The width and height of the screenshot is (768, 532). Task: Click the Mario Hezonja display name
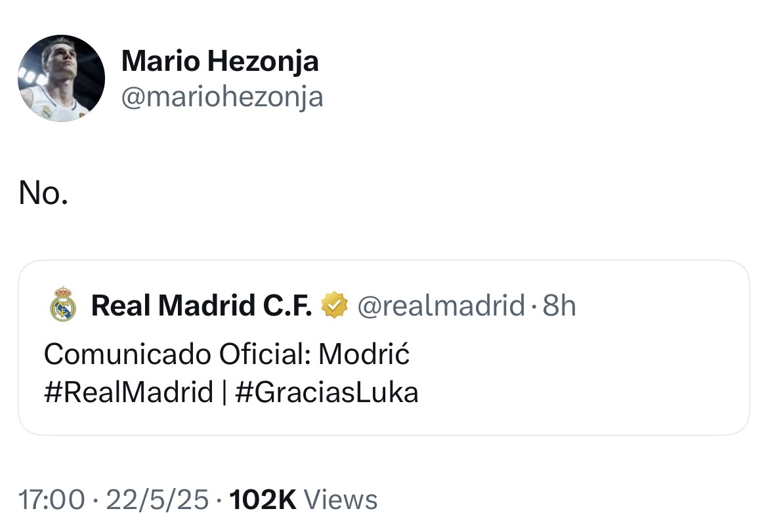point(220,62)
